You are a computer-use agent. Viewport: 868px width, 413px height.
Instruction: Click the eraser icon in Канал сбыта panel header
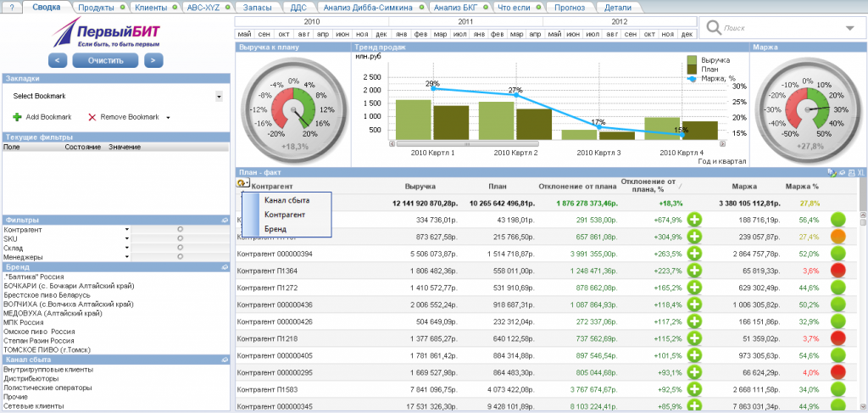coord(225,360)
